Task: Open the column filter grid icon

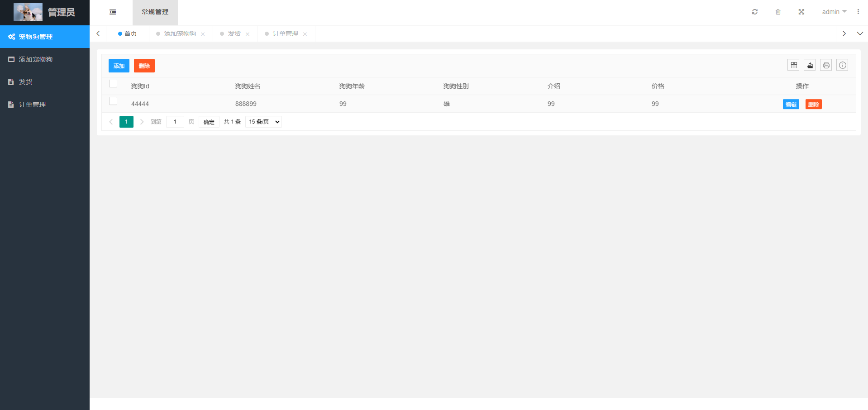Action: point(794,65)
